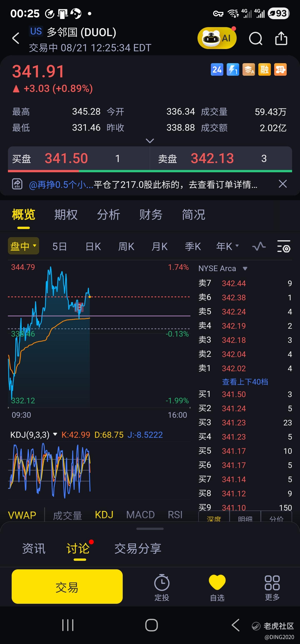
Task: Tap the 卖4 342.19 order row
Action: point(245,326)
